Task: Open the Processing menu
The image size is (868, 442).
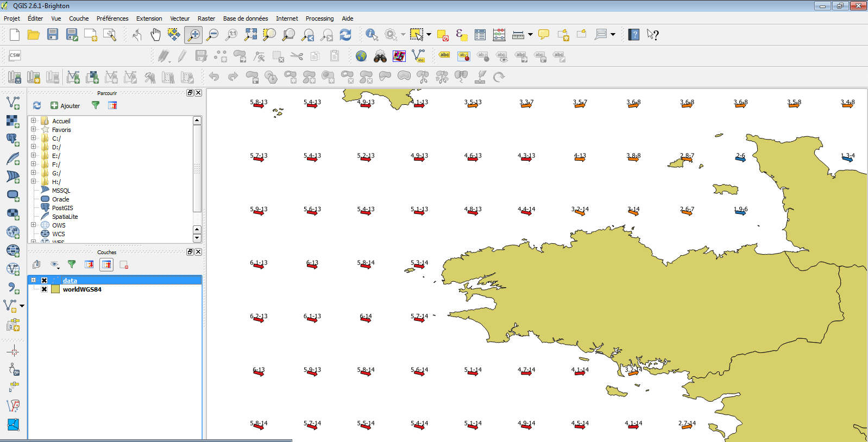Action: click(319, 18)
